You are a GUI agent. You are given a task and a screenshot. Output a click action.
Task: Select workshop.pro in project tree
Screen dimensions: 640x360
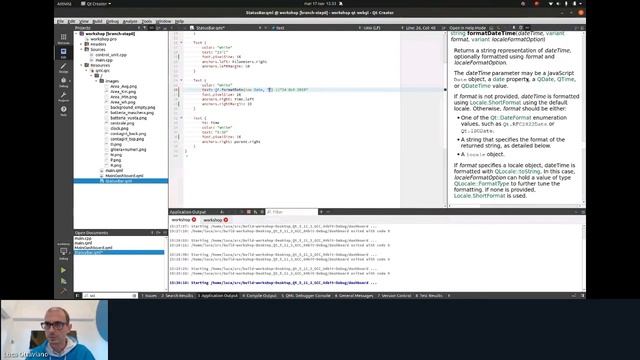point(103,39)
